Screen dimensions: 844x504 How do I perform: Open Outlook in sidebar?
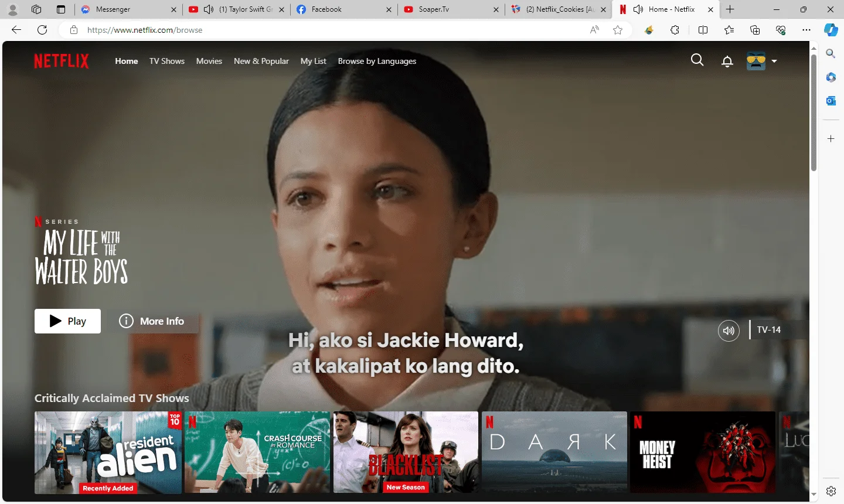[x=831, y=101]
